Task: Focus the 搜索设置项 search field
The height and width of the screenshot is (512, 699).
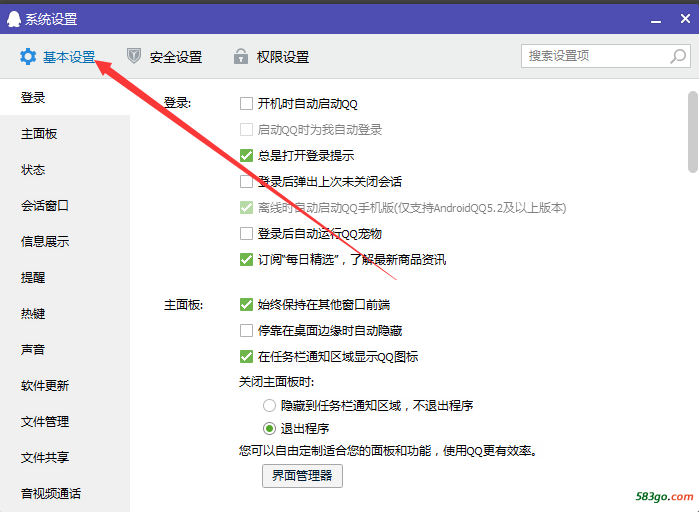Action: point(606,56)
